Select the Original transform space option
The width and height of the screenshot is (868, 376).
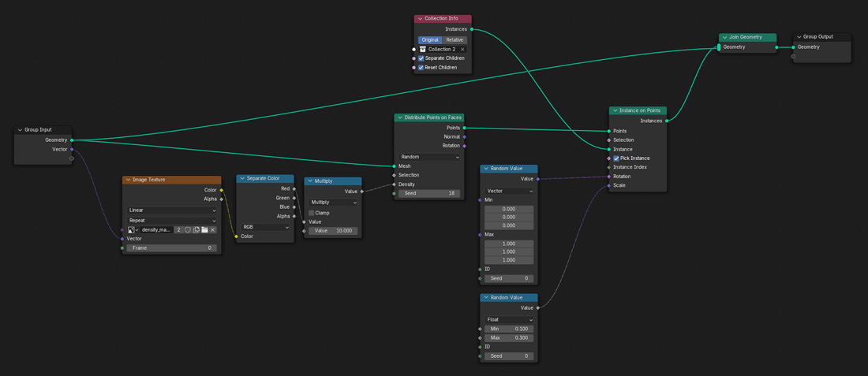point(430,39)
